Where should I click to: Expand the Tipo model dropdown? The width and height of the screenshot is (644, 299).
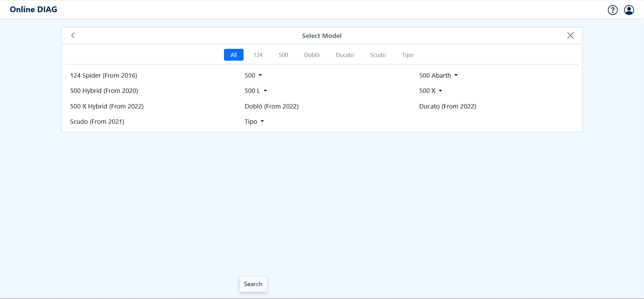tap(254, 122)
